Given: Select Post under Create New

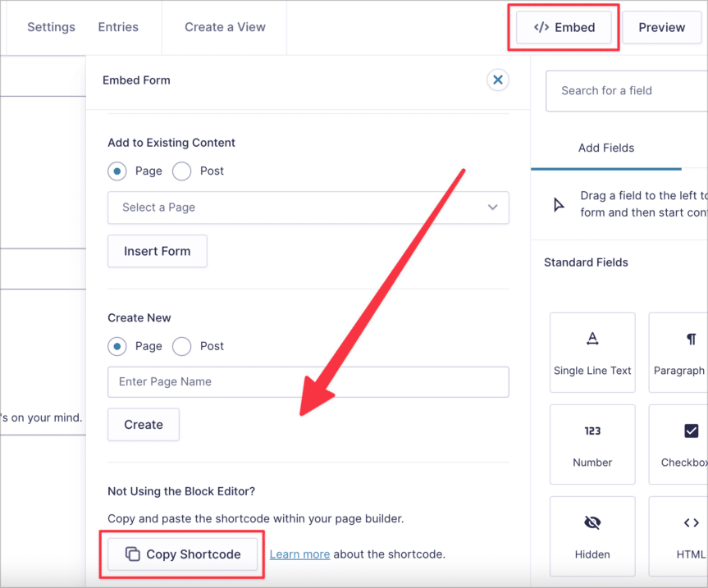Looking at the screenshot, I should coord(180,346).
